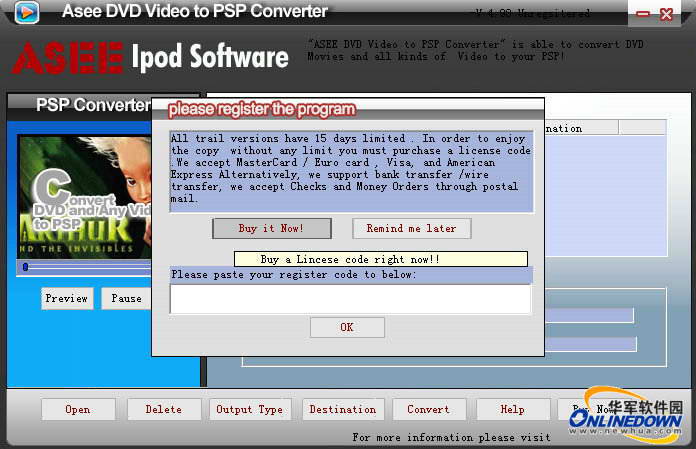Click the video seek slider handle

25,267
